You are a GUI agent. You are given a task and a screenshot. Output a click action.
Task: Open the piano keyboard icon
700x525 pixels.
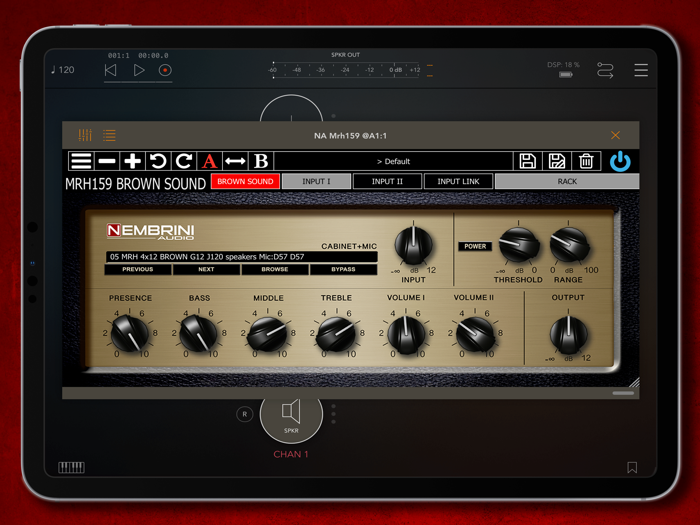click(71, 467)
